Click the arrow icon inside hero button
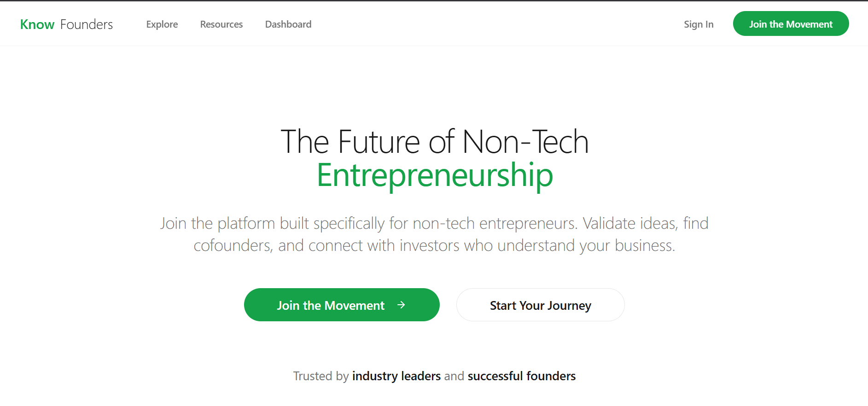Viewport: 868px width, 406px height. [402, 305]
